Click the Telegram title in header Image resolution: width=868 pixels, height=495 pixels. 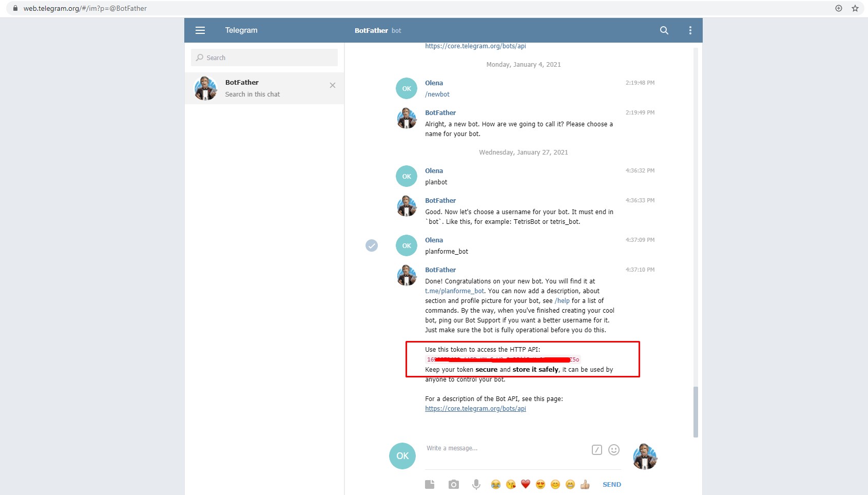click(x=241, y=30)
